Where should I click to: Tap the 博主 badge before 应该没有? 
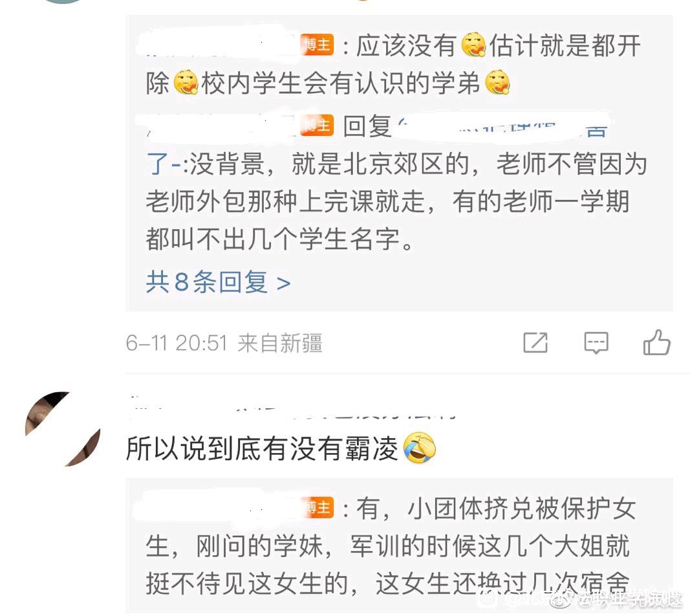coord(317,45)
